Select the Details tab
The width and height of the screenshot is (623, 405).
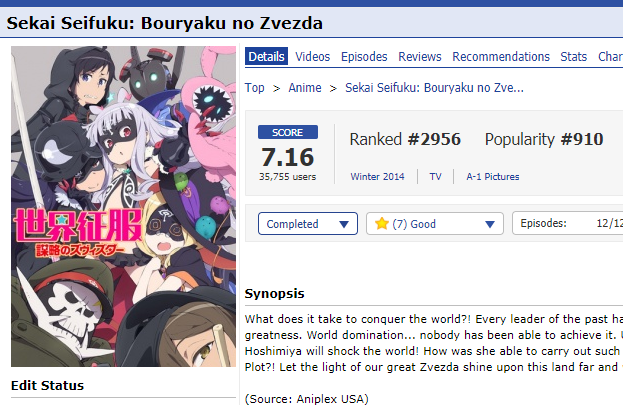[x=266, y=56]
